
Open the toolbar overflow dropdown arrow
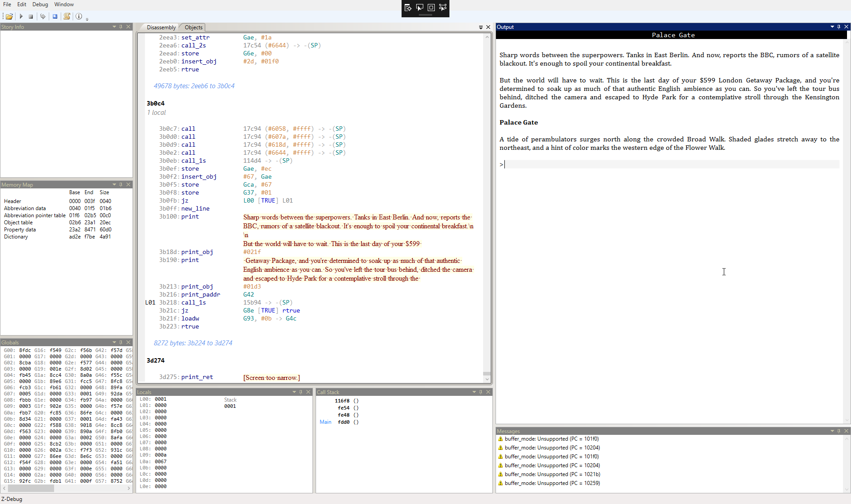click(87, 19)
